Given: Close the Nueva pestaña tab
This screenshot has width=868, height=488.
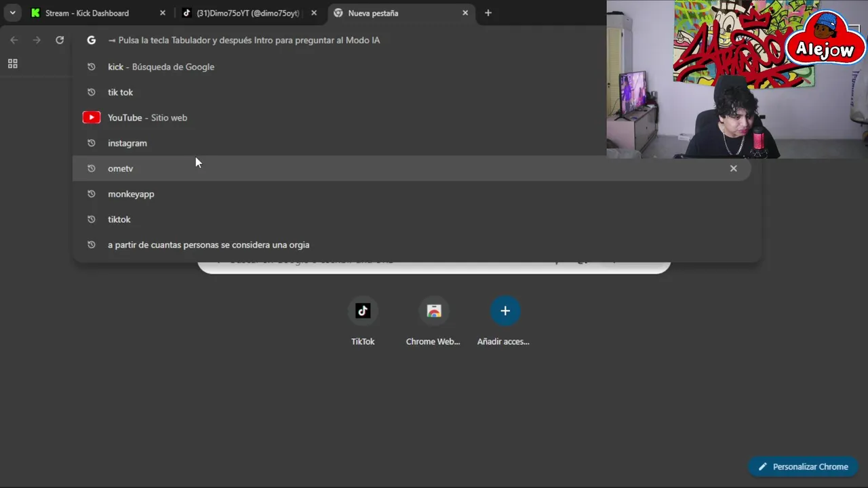Looking at the screenshot, I should tap(465, 13).
